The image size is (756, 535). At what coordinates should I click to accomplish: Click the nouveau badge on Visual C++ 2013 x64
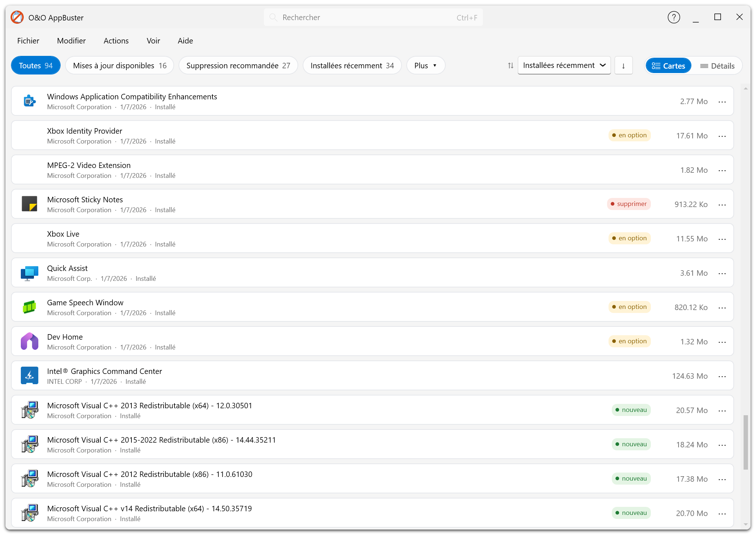click(631, 410)
